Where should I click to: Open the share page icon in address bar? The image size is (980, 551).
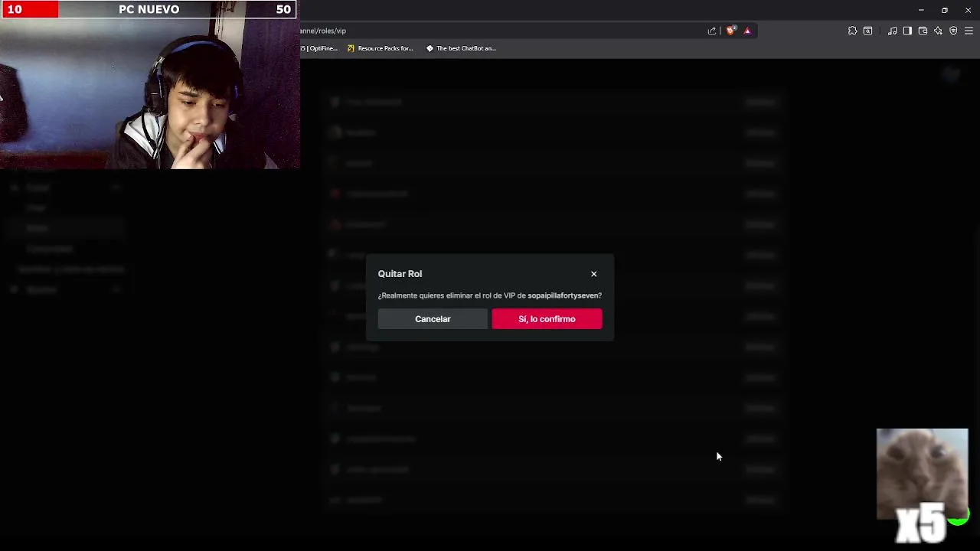pos(712,31)
